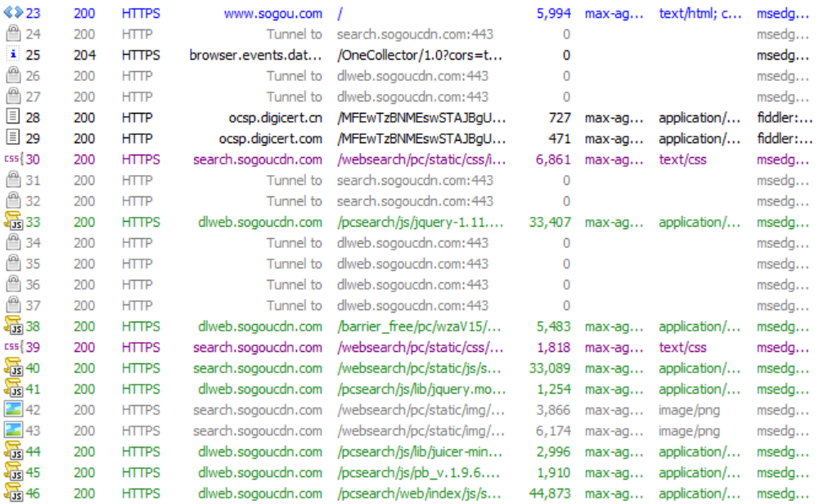The height and width of the screenshot is (504, 837).
Task: Click body size 471
Action: point(560,138)
